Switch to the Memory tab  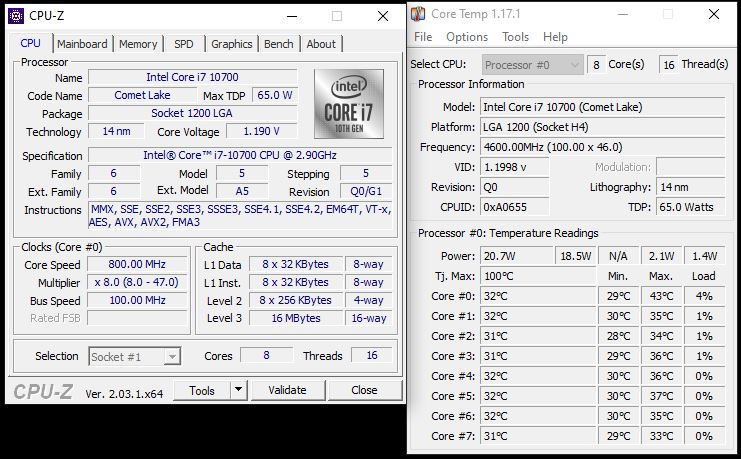(x=138, y=44)
